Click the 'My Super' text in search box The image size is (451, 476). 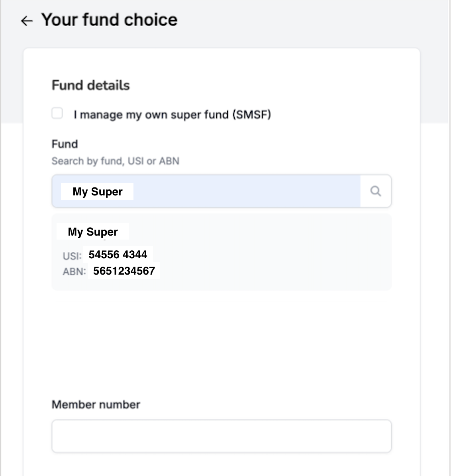click(x=98, y=191)
